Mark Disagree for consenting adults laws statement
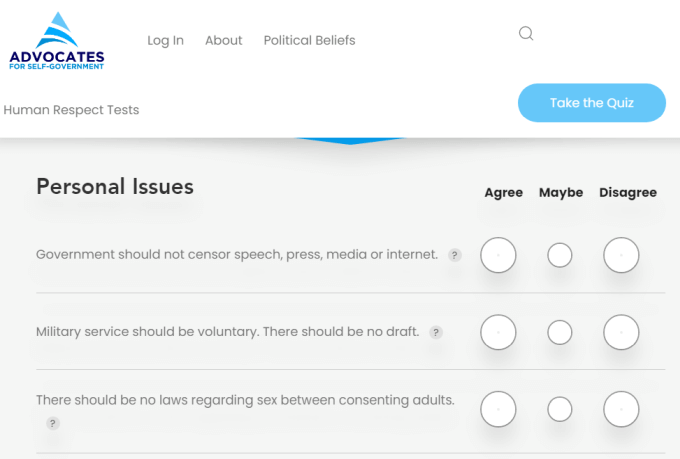 pos(621,409)
